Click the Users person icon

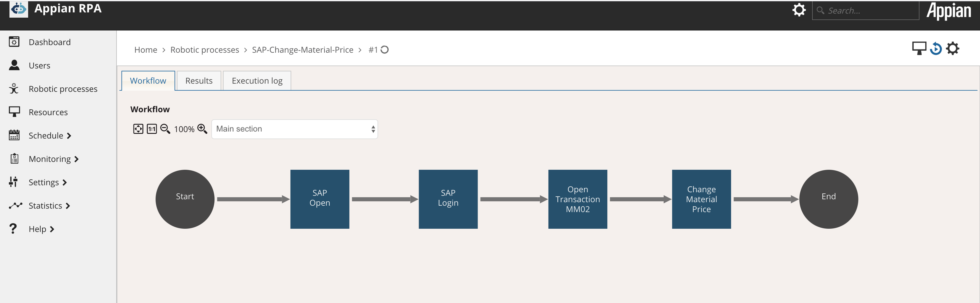(14, 65)
